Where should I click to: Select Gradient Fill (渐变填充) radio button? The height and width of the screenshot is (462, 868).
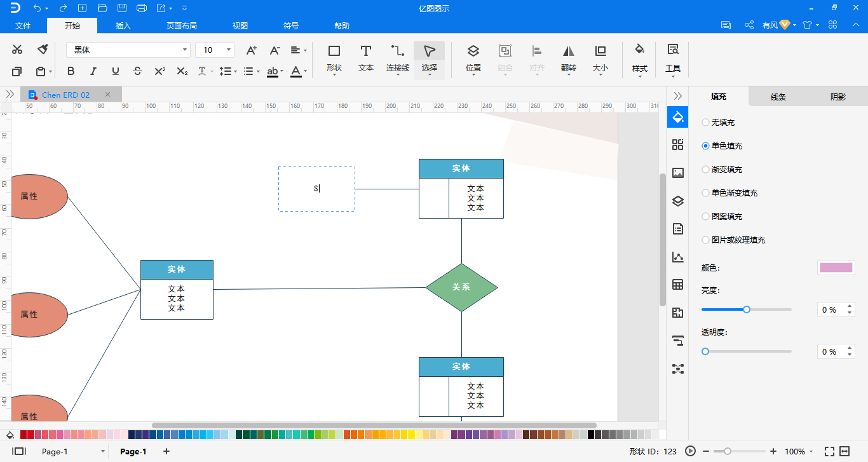point(705,170)
